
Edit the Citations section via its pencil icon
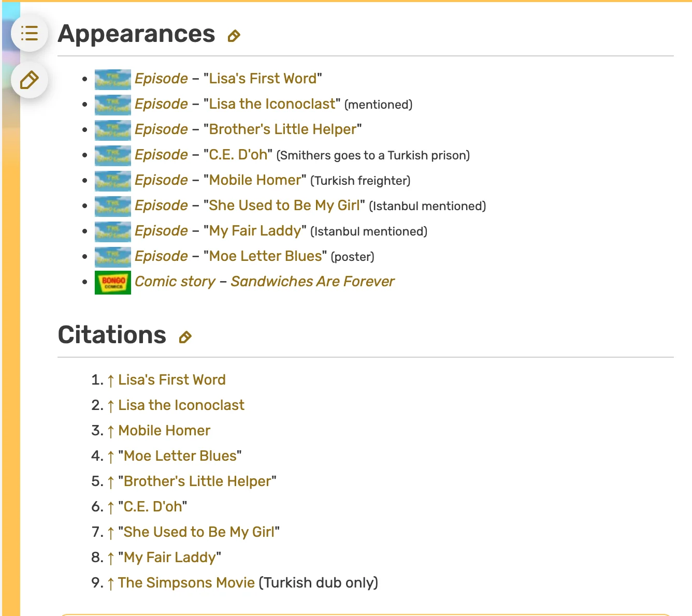pyautogui.click(x=185, y=338)
